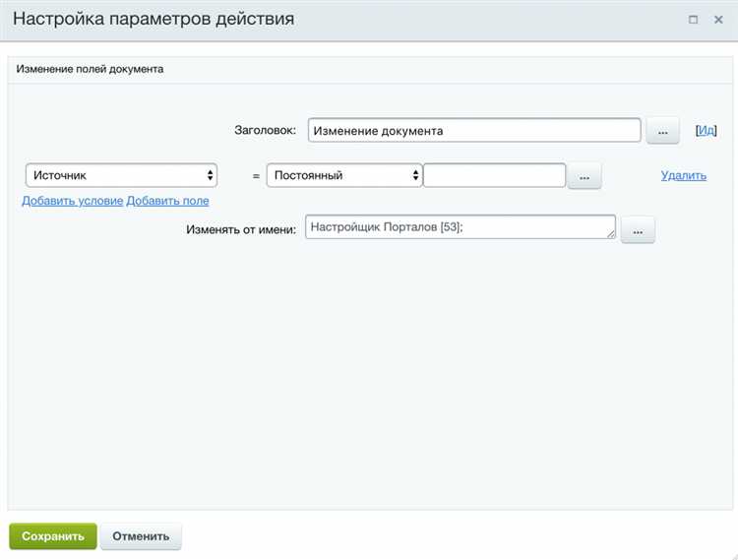Click the empty value input after Постоянный

pyautogui.click(x=494, y=175)
